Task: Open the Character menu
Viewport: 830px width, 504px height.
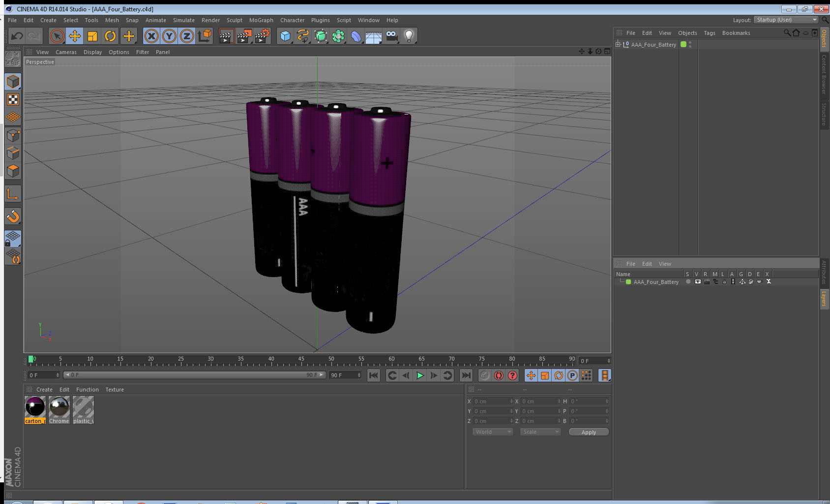Action: [292, 20]
